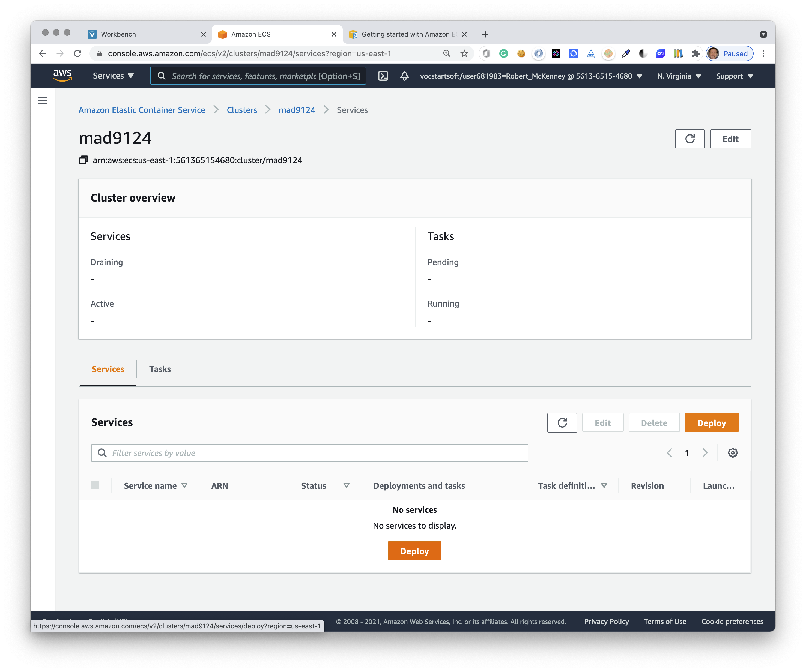This screenshot has width=806, height=672.
Task: Close the Workbench tab
Action: (204, 35)
